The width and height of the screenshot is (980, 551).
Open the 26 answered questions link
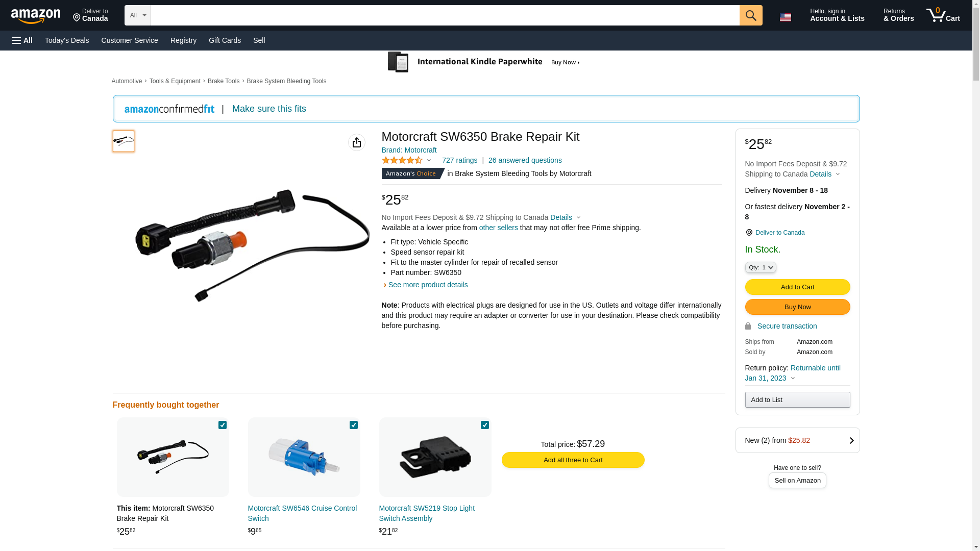(x=525, y=160)
